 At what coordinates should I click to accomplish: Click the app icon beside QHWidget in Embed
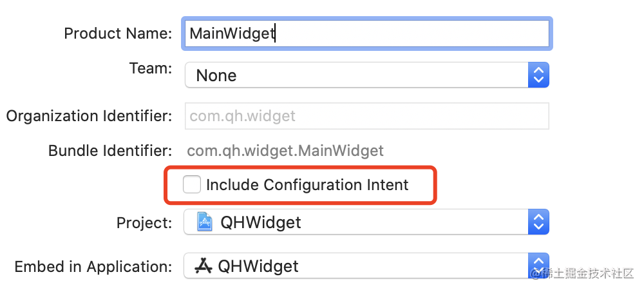pos(204,266)
